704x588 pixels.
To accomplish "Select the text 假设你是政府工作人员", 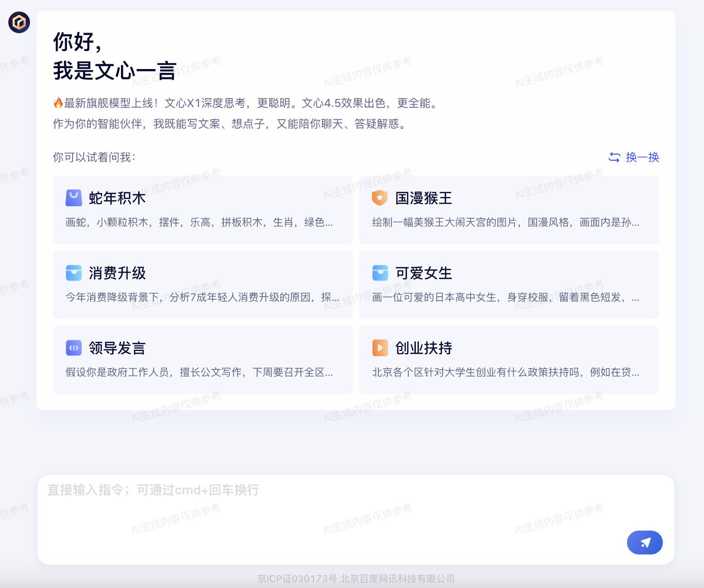I will tap(117, 373).
